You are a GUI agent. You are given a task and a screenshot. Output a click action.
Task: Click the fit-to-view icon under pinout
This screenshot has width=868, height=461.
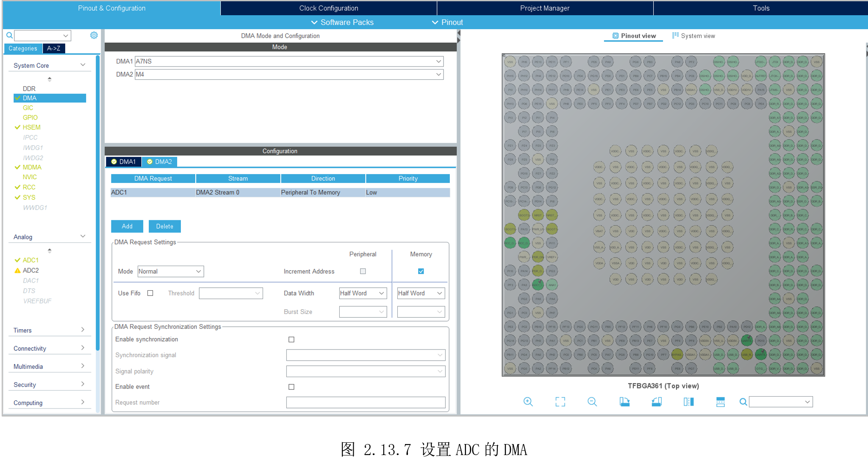560,402
